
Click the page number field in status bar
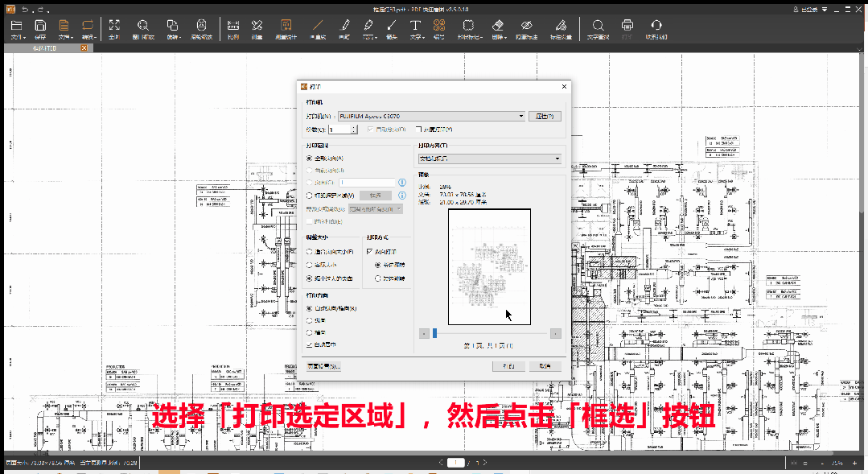coord(455,463)
